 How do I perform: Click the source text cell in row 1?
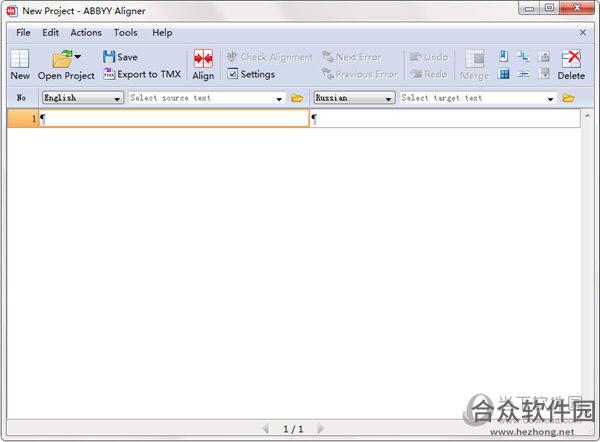[x=174, y=119]
